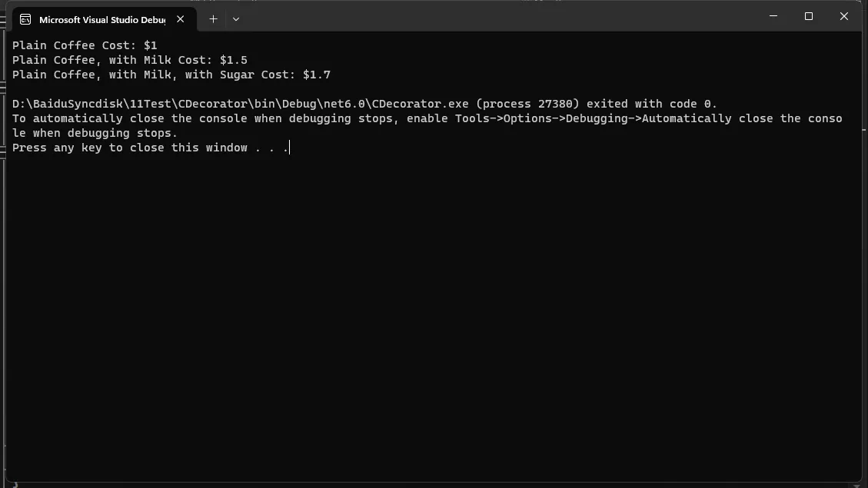The width and height of the screenshot is (868, 488).
Task: Click the console icon on the tab
Action: pos(25,19)
